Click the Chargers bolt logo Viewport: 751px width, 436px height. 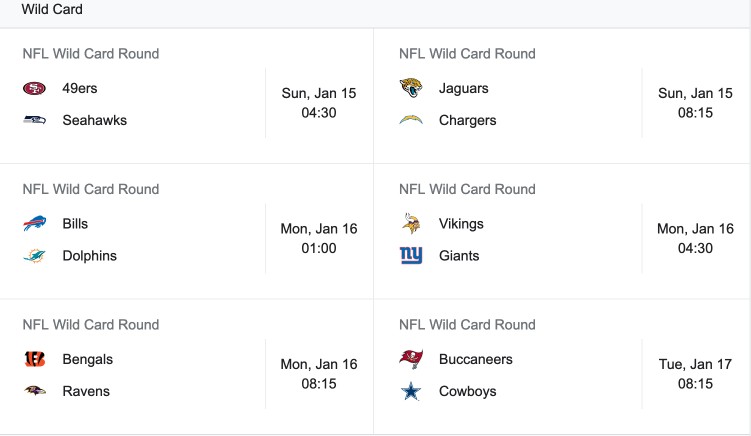click(x=411, y=120)
